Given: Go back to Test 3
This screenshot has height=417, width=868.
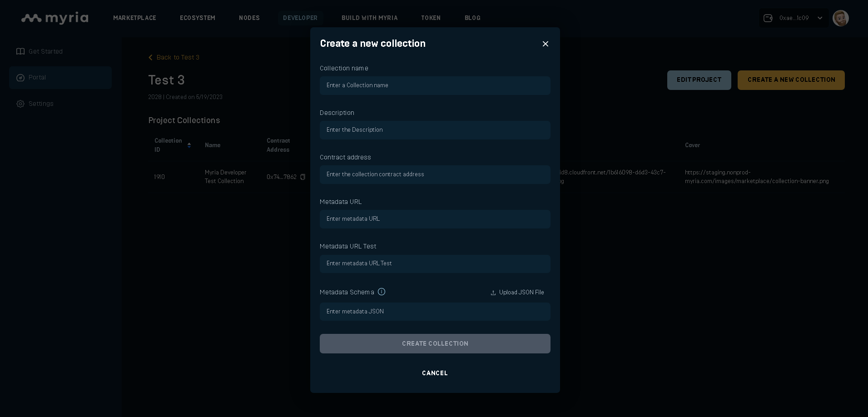Looking at the screenshot, I should [x=178, y=57].
